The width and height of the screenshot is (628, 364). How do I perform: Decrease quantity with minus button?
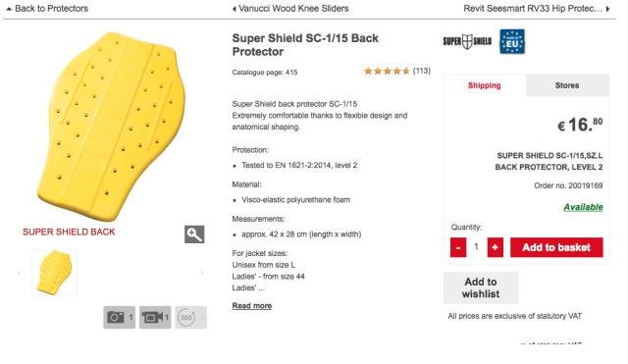point(458,247)
